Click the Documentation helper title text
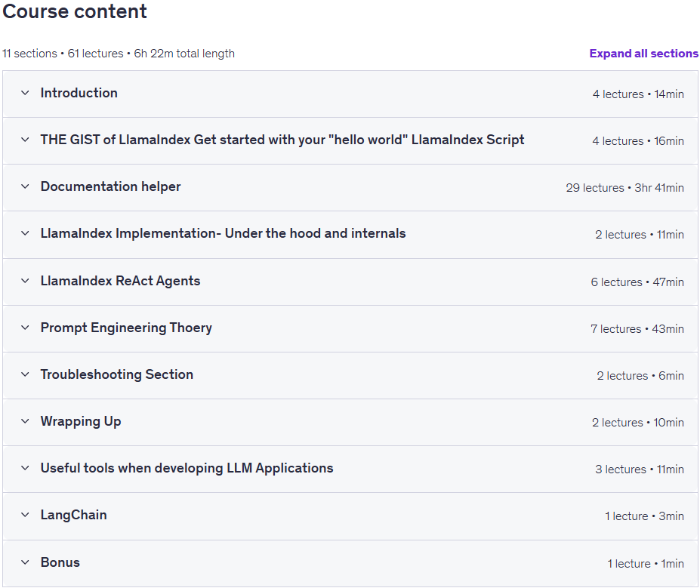 click(x=110, y=186)
